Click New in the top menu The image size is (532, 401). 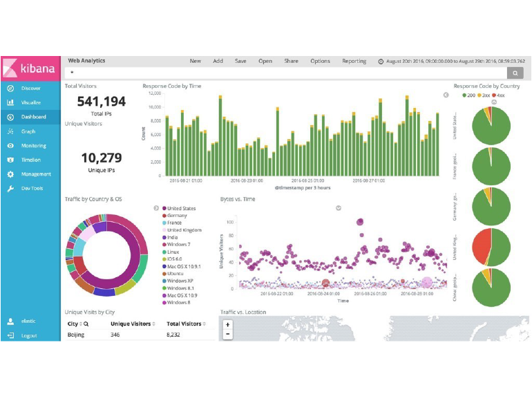196,61
